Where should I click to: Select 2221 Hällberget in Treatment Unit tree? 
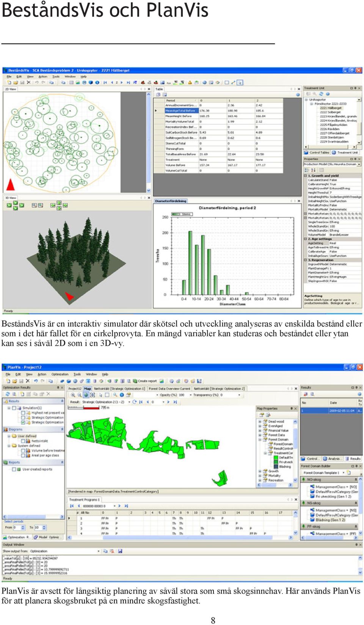pyautogui.click(x=331, y=108)
